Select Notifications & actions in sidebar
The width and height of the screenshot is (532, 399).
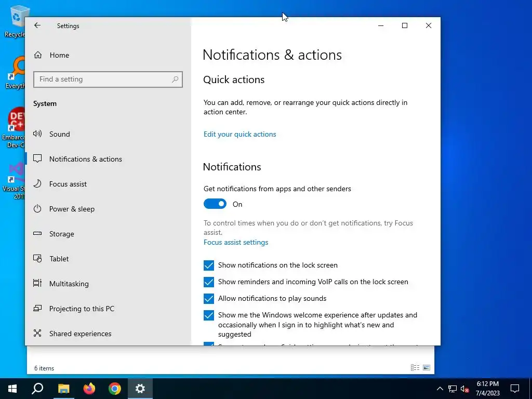[108, 159]
